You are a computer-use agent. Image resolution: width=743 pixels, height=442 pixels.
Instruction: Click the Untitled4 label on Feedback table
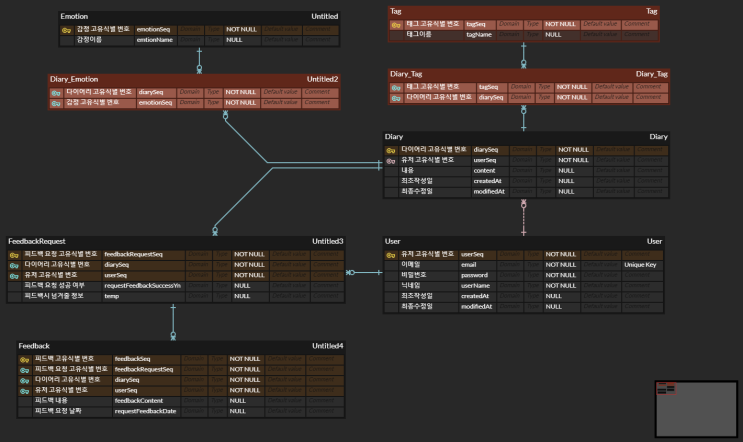pos(327,346)
